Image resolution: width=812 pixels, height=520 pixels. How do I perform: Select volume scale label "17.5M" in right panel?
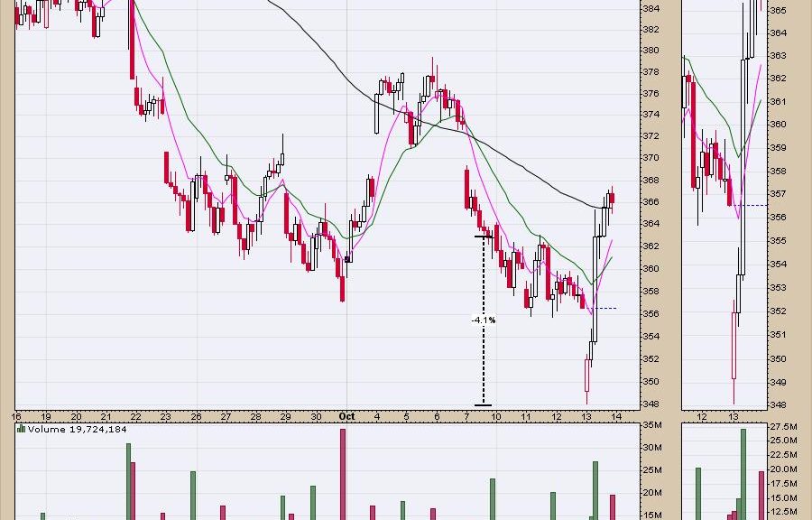pyautogui.click(x=784, y=484)
